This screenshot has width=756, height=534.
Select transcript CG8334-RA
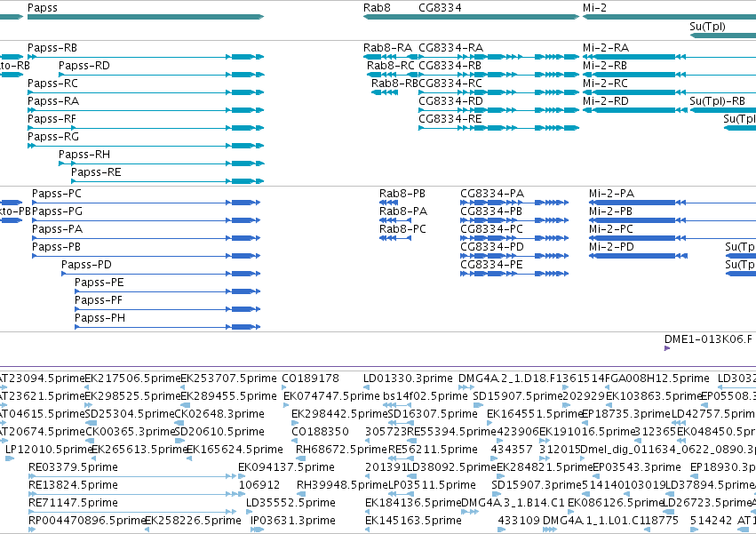coord(450,48)
